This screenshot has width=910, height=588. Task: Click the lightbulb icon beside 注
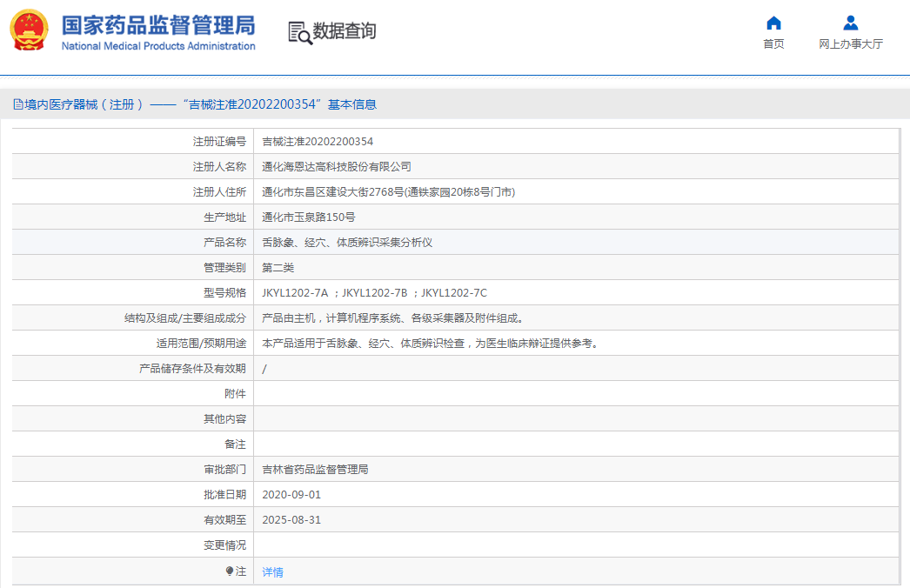230,571
